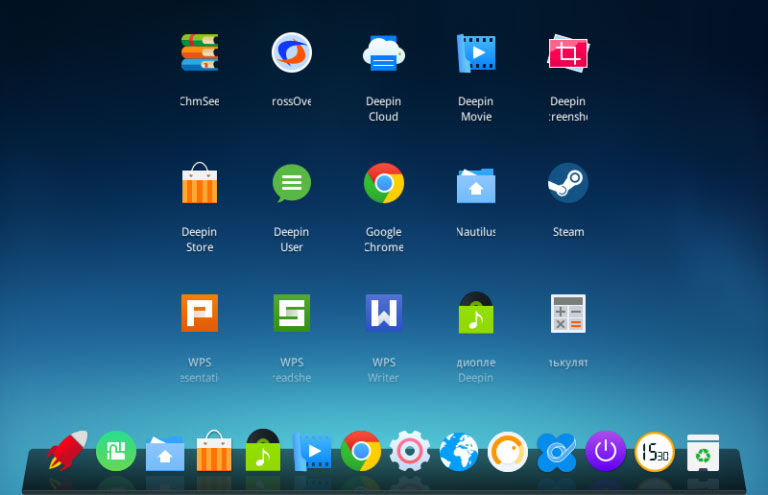Click the 'Nautilus' label text
Viewport: 768px width, 495px height.
pyautogui.click(x=476, y=232)
